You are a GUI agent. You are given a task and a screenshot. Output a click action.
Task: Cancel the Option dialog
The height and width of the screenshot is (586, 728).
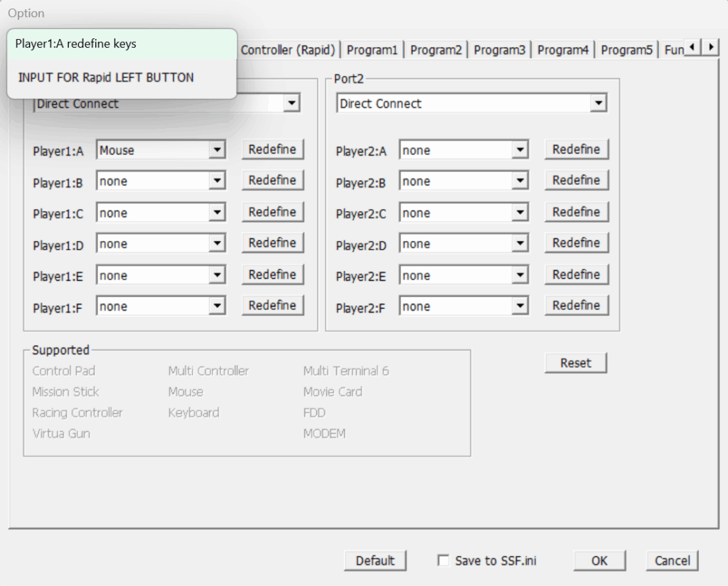click(672, 560)
